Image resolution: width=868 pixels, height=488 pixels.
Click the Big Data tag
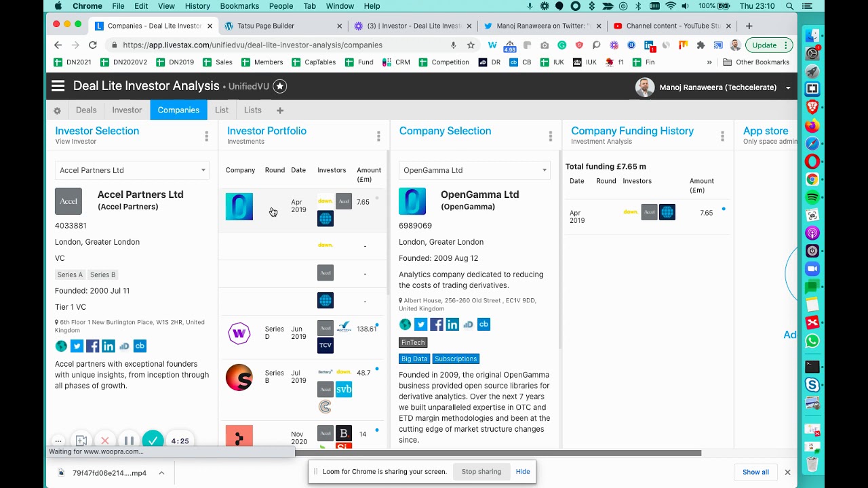pyautogui.click(x=414, y=359)
